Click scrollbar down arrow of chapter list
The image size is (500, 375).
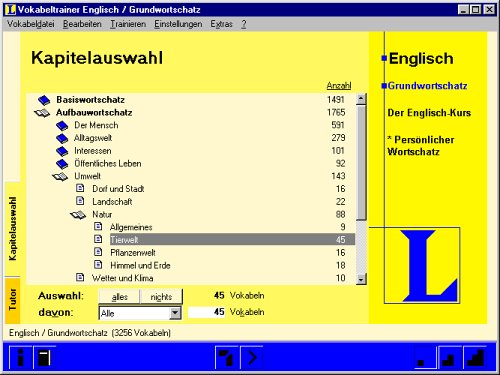coord(361,279)
